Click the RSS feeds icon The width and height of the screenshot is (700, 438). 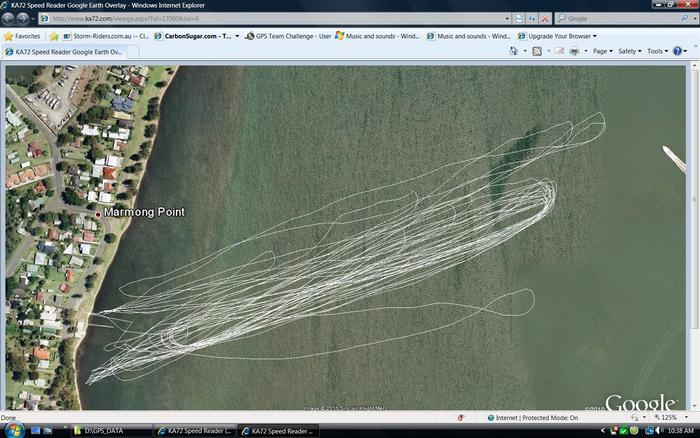(x=537, y=51)
